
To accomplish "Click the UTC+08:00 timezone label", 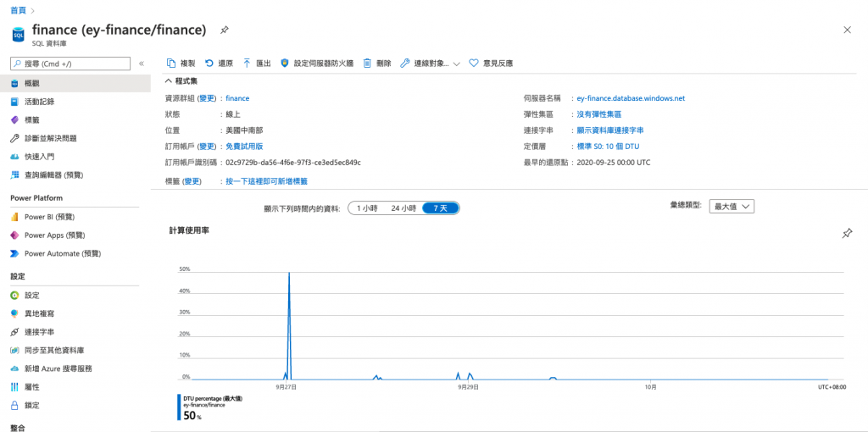I will pos(832,388).
